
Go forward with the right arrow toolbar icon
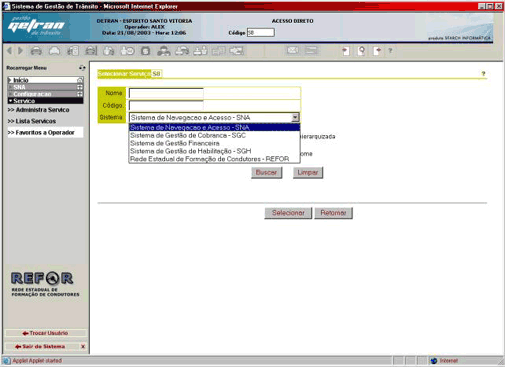coord(20,51)
